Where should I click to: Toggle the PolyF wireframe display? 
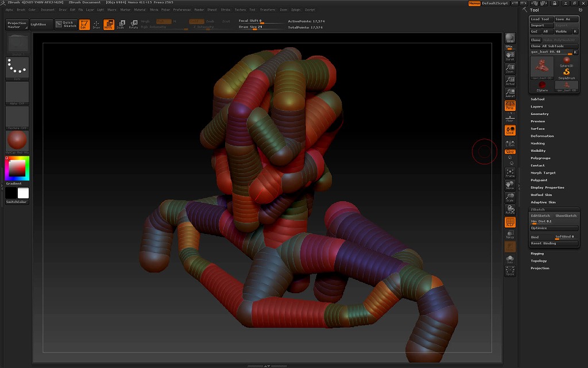pos(509,222)
